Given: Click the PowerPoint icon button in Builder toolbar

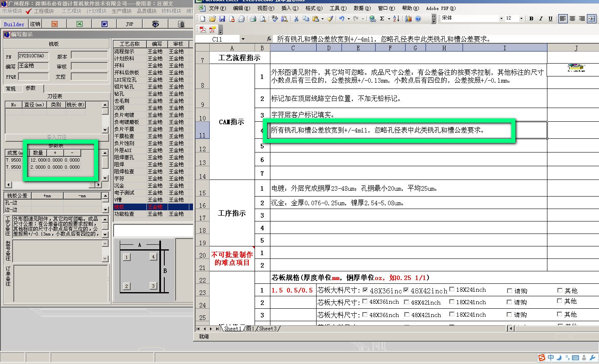Looking at the screenshot, I should 54,24.
